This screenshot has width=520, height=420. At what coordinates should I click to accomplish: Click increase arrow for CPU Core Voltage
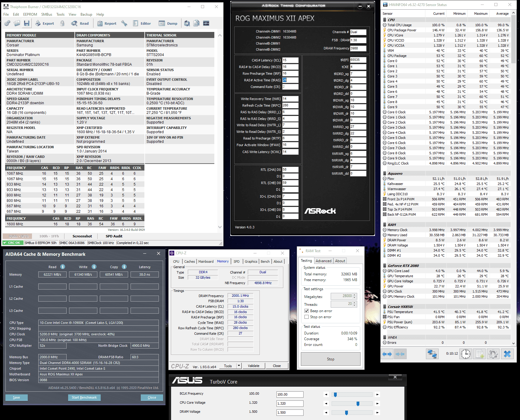(377, 403)
